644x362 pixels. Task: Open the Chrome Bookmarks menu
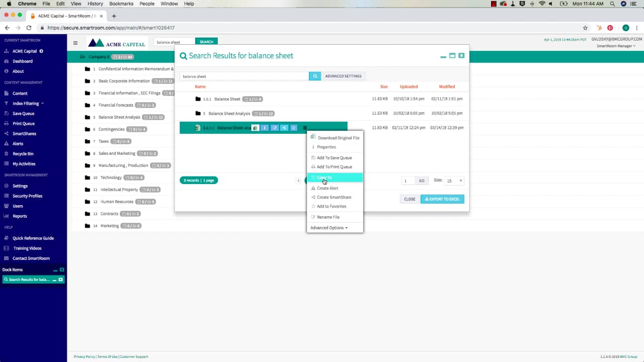click(121, 4)
